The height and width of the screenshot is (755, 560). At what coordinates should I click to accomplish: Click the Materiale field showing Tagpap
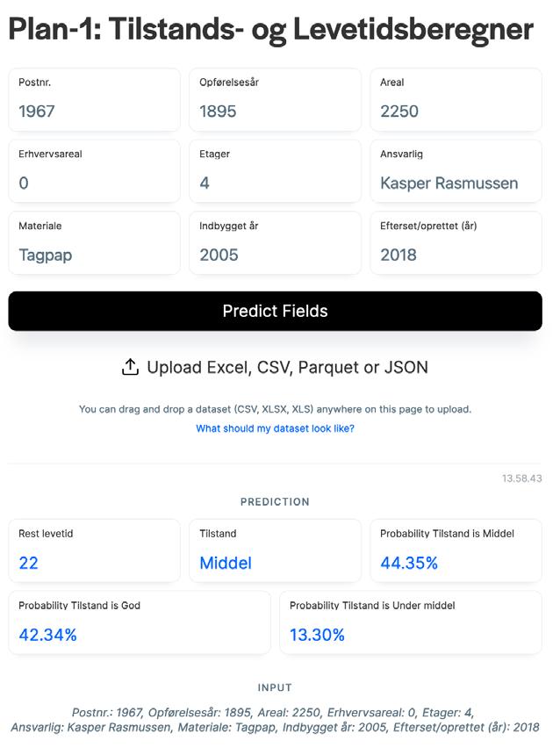pos(95,243)
